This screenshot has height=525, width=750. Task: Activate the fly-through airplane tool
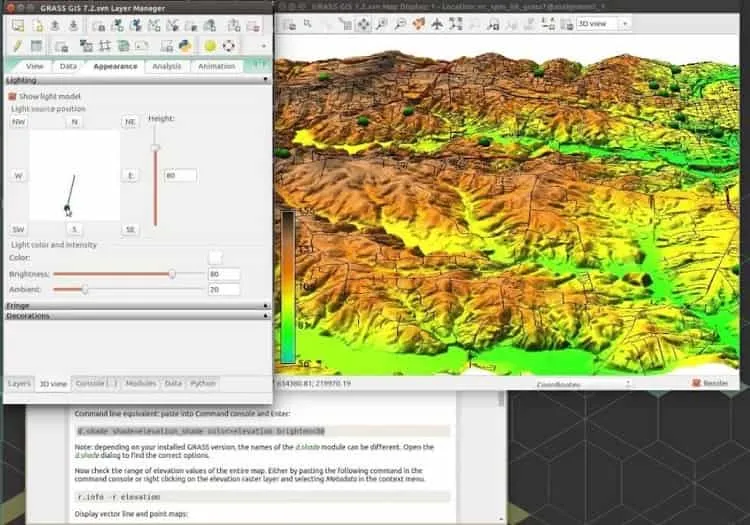(437, 24)
